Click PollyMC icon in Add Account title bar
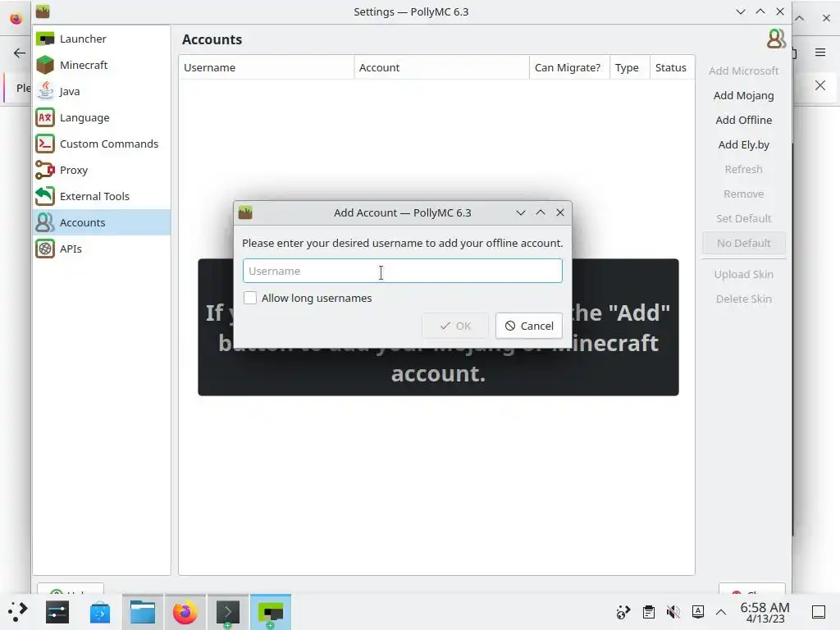 coord(245,212)
